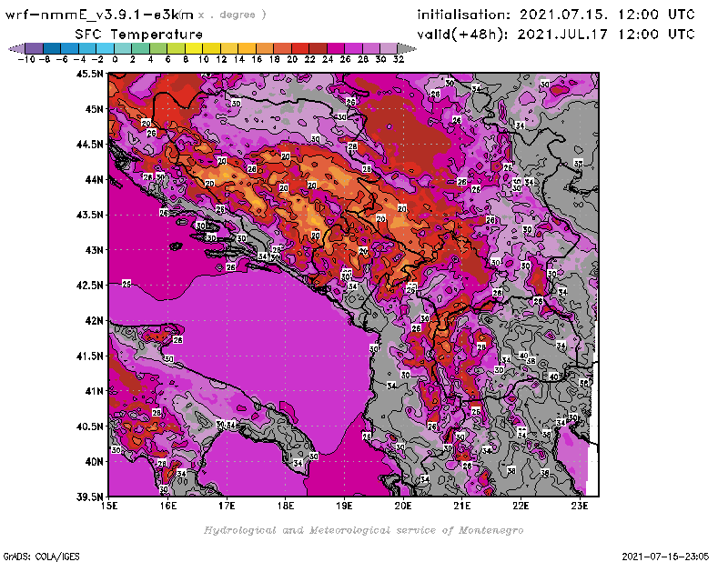Click the 43N latitude axis label
Viewport: 728px width, 562px height.
(94, 250)
